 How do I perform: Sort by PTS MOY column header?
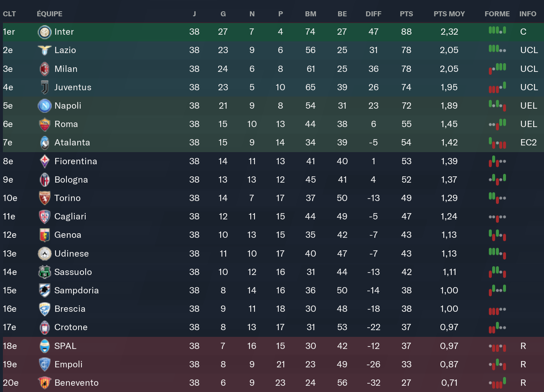pyautogui.click(x=449, y=14)
